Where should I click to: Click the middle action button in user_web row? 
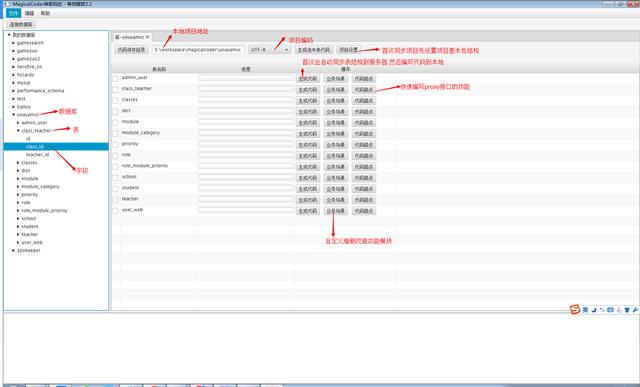[x=336, y=211]
